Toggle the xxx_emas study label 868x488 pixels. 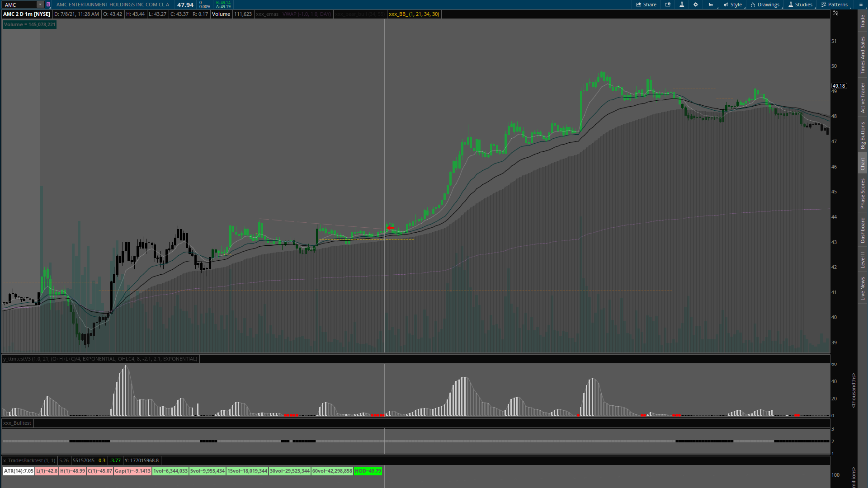click(267, 14)
